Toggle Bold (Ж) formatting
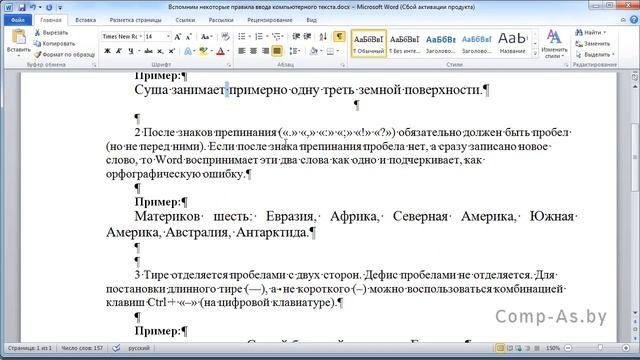The height and width of the screenshot is (360, 640). (x=107, y=51)
